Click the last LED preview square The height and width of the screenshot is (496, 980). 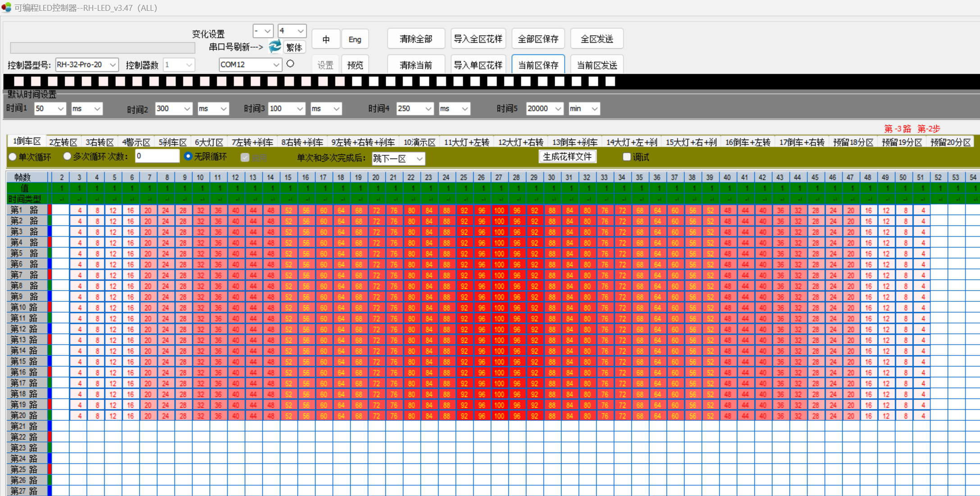[x=610, y=82]
